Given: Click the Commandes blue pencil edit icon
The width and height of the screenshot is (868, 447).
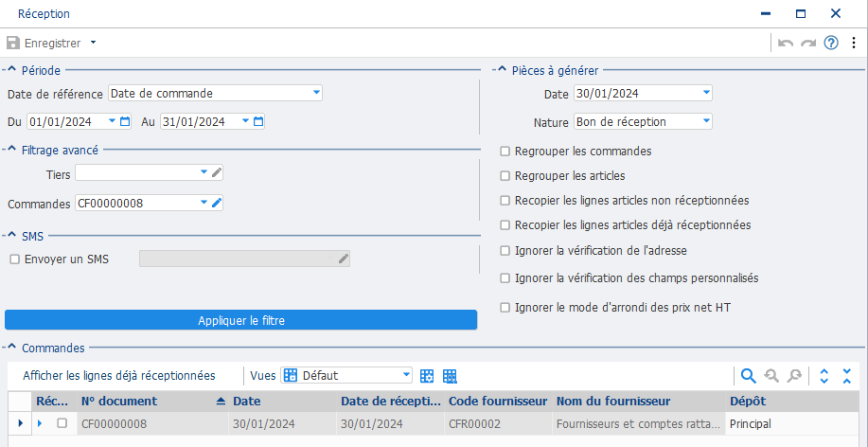Looking at the screenshot, I should coord(217,204).
